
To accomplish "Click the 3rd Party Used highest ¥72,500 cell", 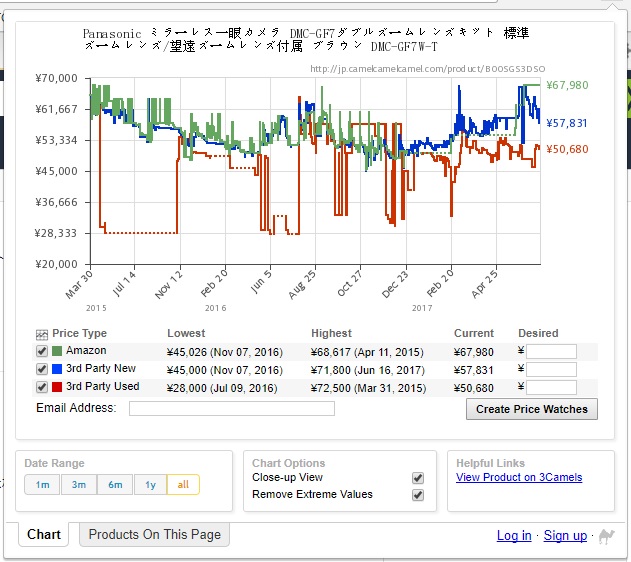I will click(x=368, y=388).
